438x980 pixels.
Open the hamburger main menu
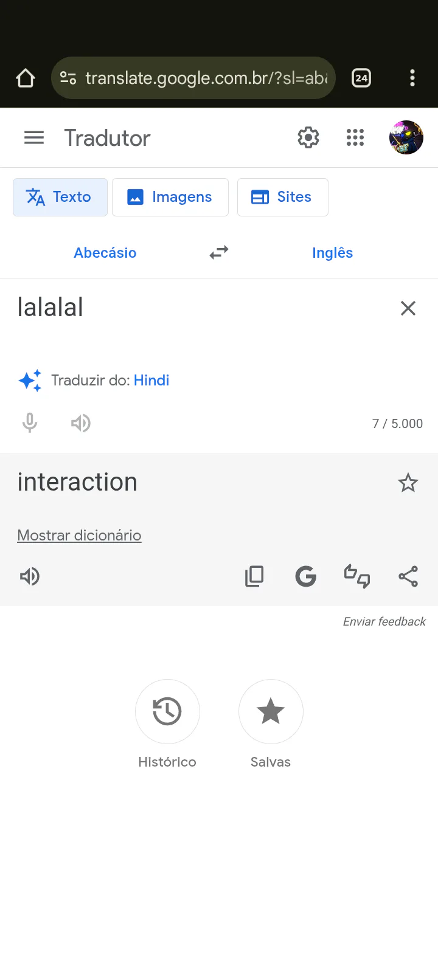pyautogui.click(x=34, y=138)
